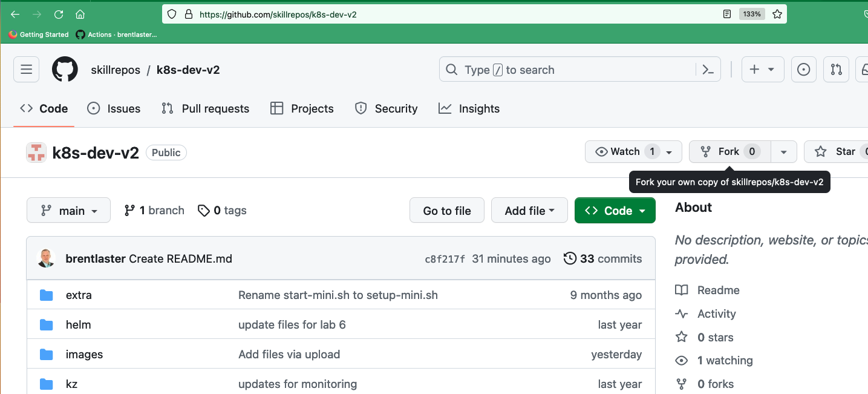
Task: Select the Security tab
Action: click(x=386, y=108)
